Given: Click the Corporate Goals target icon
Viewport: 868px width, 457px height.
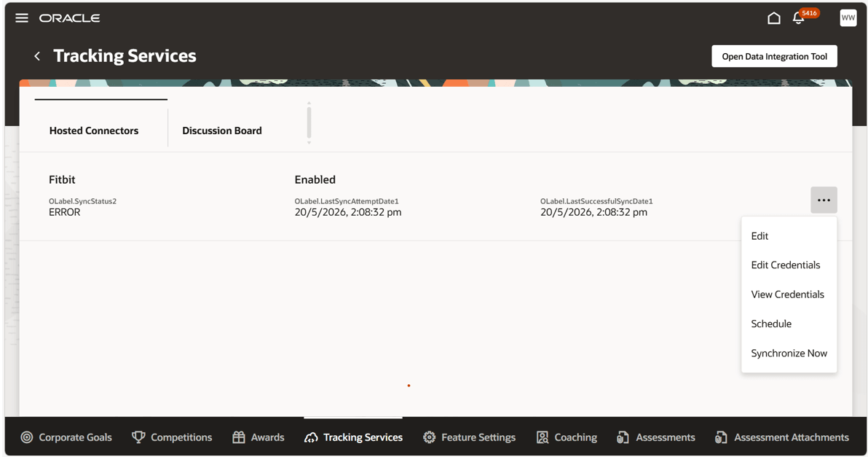Looking at the screenshot, I should pyautogui.click(x=26, y=437).
